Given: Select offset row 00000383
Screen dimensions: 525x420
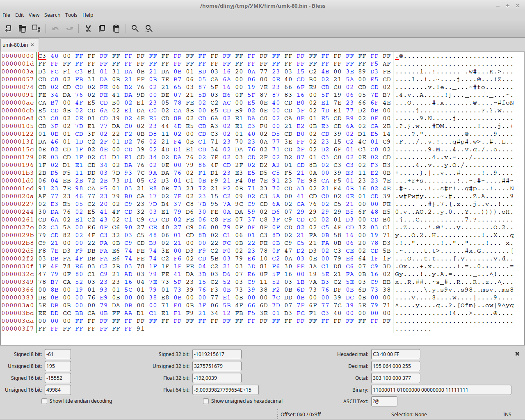Looking at the screenshot, I should [18, 298].
